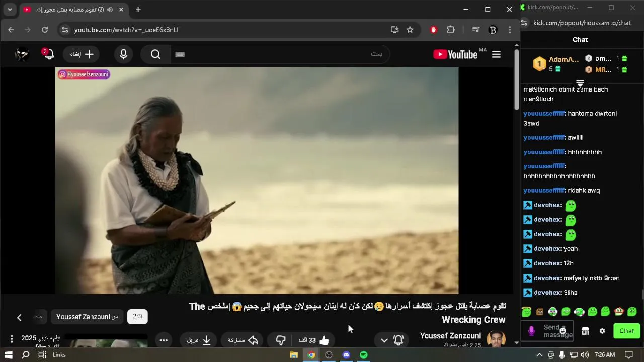Open Discord from the taskbar

[346, 355]
